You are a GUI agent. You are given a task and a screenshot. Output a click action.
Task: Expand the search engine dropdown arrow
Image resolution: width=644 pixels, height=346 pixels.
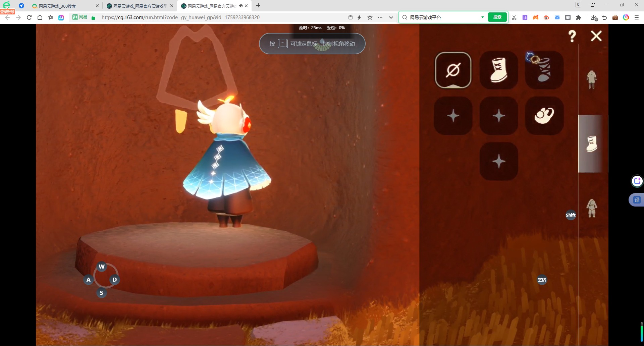pos(483,17)
